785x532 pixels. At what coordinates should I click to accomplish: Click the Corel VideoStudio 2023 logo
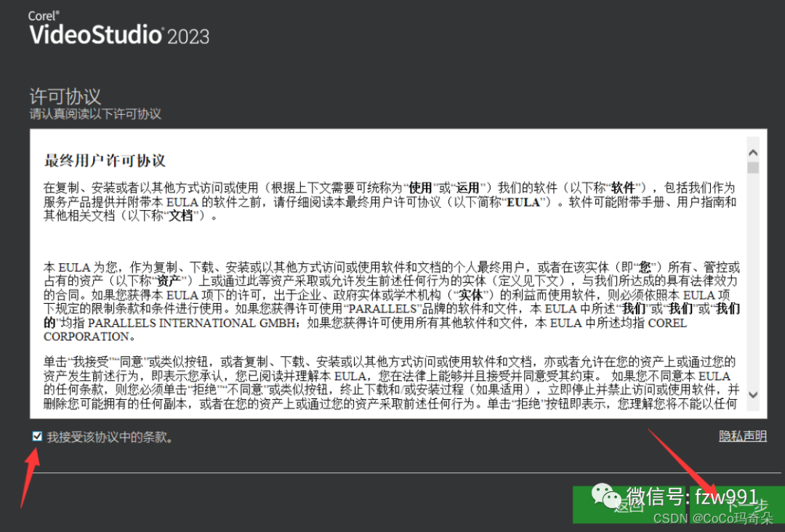pyautogui.click(x=119, y=28)
